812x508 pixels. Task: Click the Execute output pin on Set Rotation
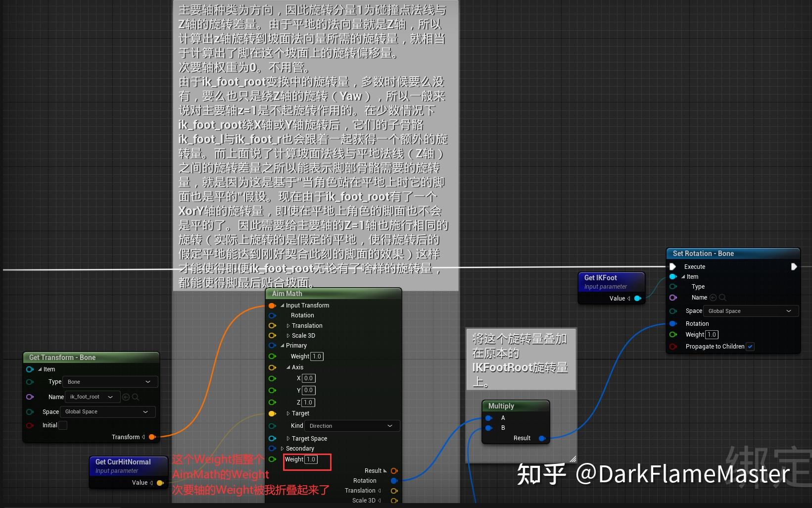(794, 266)
